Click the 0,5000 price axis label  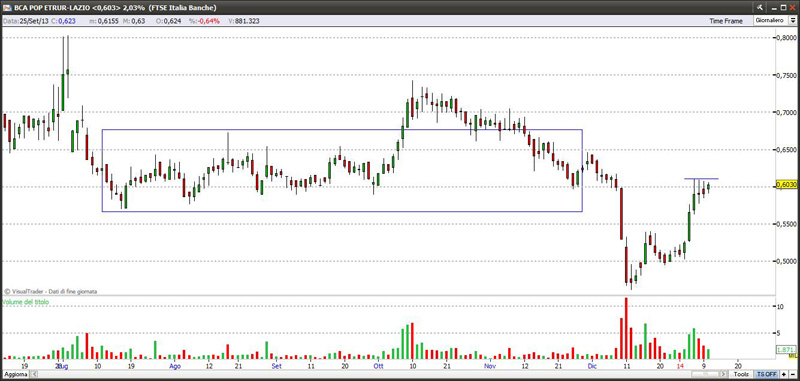pos(785,261)
